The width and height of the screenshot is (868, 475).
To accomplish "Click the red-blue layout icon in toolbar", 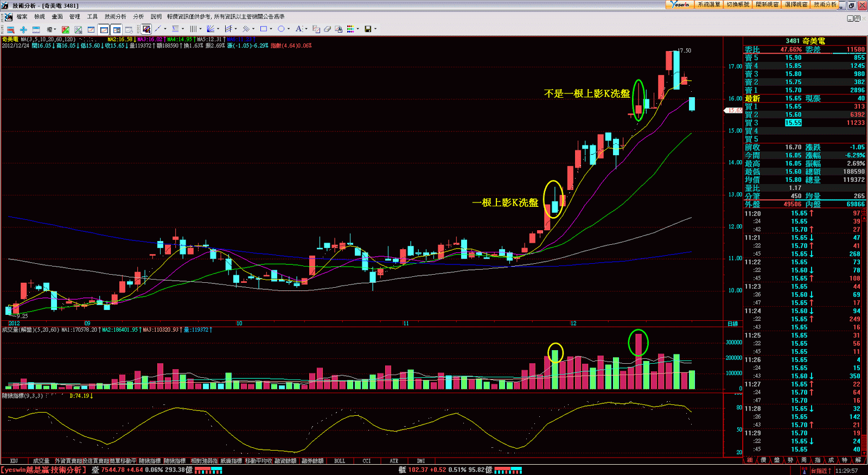I will 11,29.
